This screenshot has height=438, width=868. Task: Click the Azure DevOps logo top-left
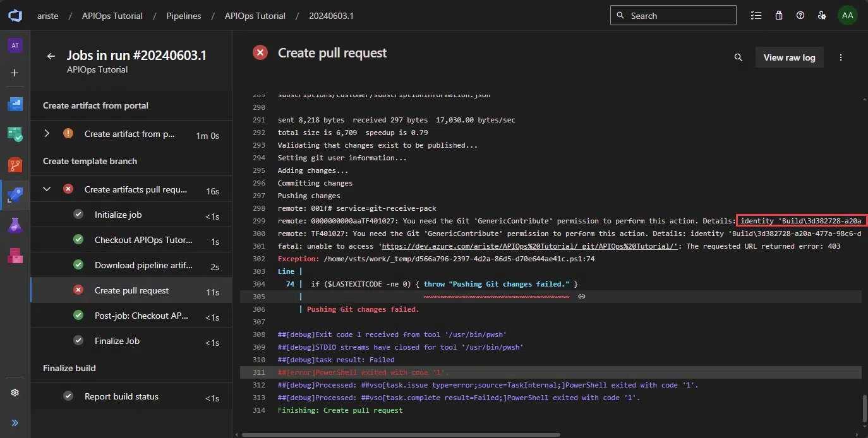[15, 15]
